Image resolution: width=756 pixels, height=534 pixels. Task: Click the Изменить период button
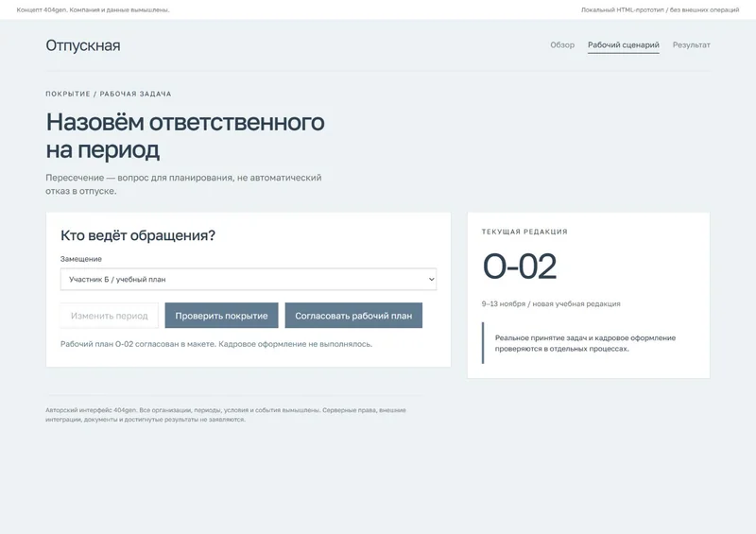110,316
